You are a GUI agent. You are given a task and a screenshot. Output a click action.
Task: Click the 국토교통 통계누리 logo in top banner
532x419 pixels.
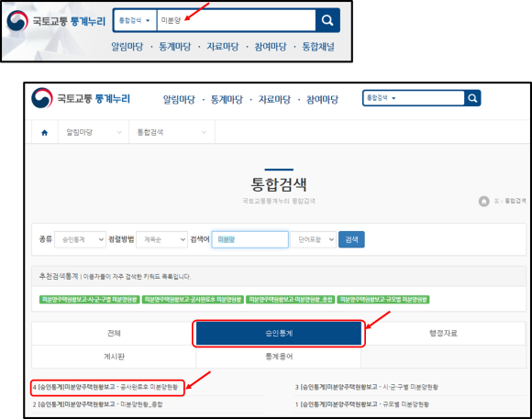[56, 21]
